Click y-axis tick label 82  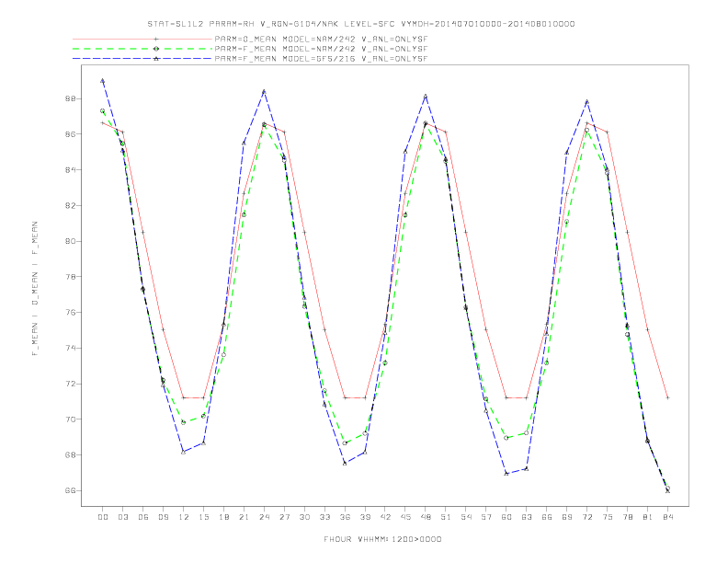click(x=71, y=205)
